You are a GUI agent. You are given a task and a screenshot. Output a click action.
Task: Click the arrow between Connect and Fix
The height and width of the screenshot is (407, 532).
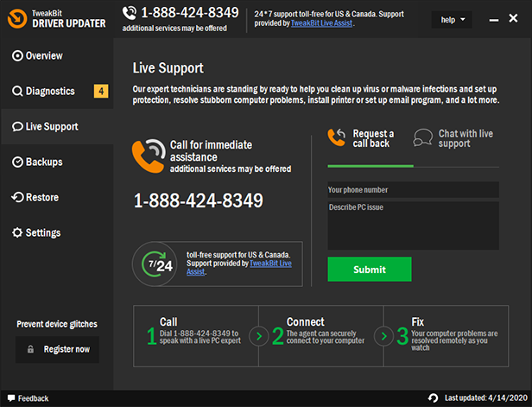click(383, 336)
